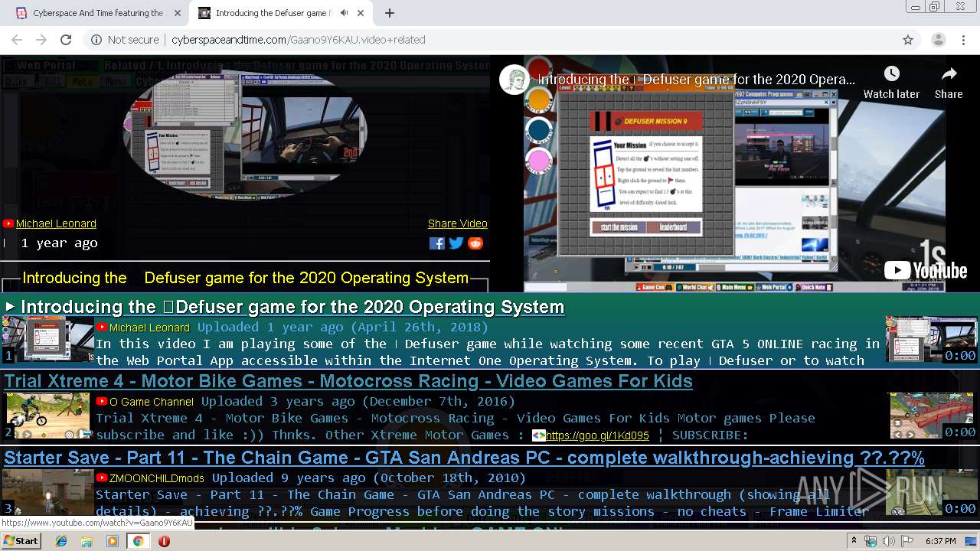Open the red Opera taskbar icon
Viewport: 980px width, 551px height.
coord(164,541)
